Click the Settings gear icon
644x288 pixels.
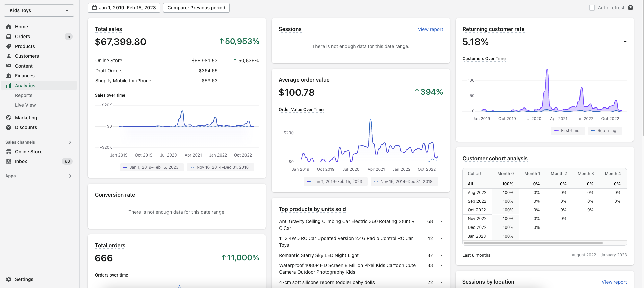click(9, 279)
